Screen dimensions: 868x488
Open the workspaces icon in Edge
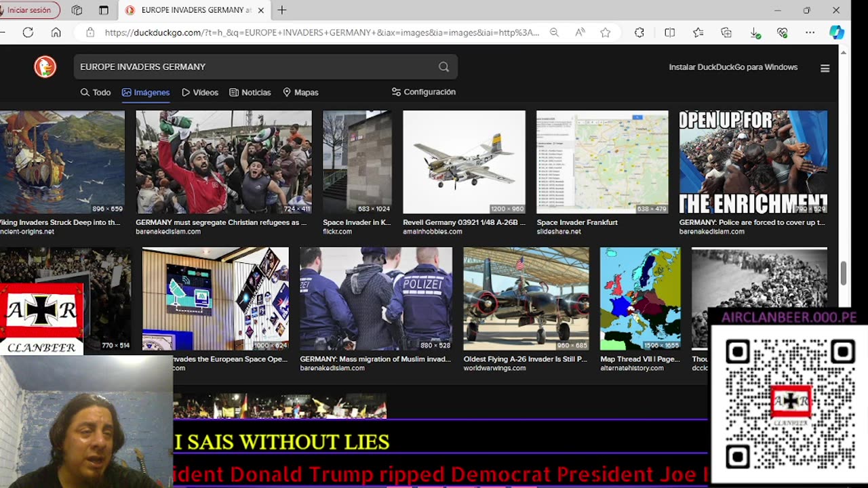[77, 10]
